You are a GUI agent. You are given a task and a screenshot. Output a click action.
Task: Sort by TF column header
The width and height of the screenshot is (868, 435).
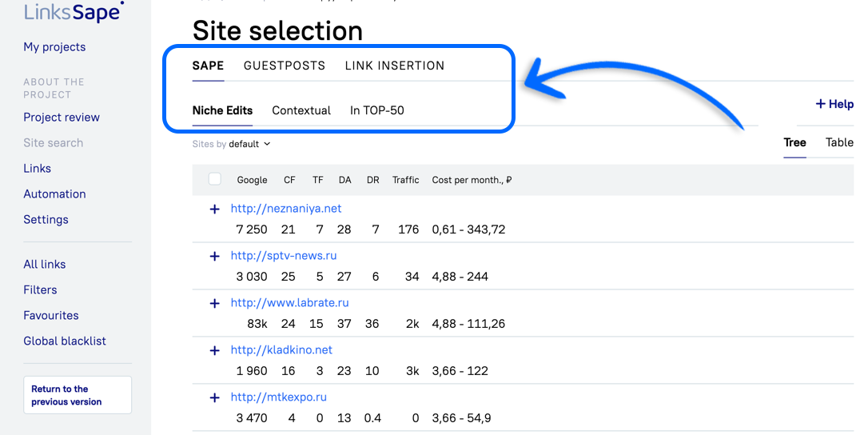[318, 180]
